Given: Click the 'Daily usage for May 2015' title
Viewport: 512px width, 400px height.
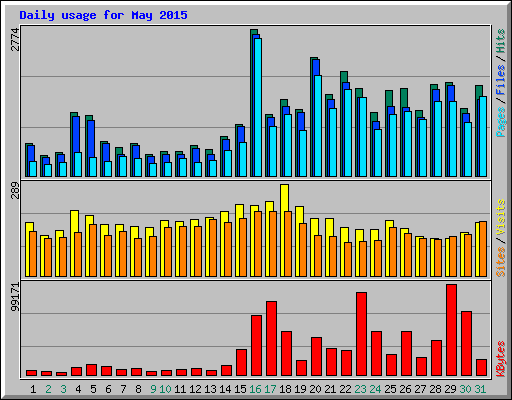Looking at the screenshot, I should 103,15.
